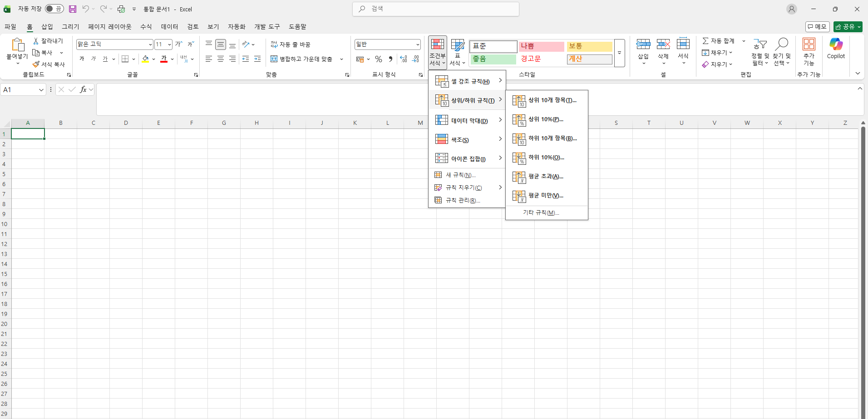Image resolution: width=868 pixels, height=419 pixels.
Task: Click the Delete cells icon
Action: tap(663, 44)
